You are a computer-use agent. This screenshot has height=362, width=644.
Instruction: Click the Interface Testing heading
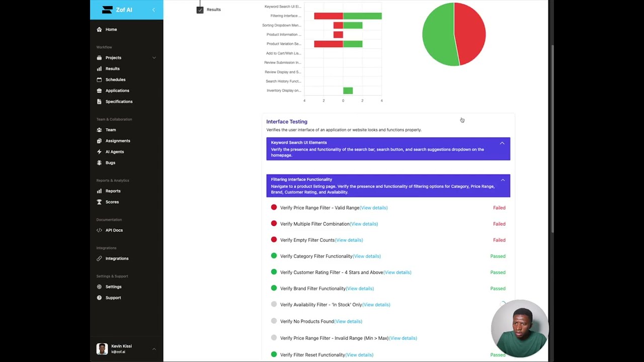287,121
